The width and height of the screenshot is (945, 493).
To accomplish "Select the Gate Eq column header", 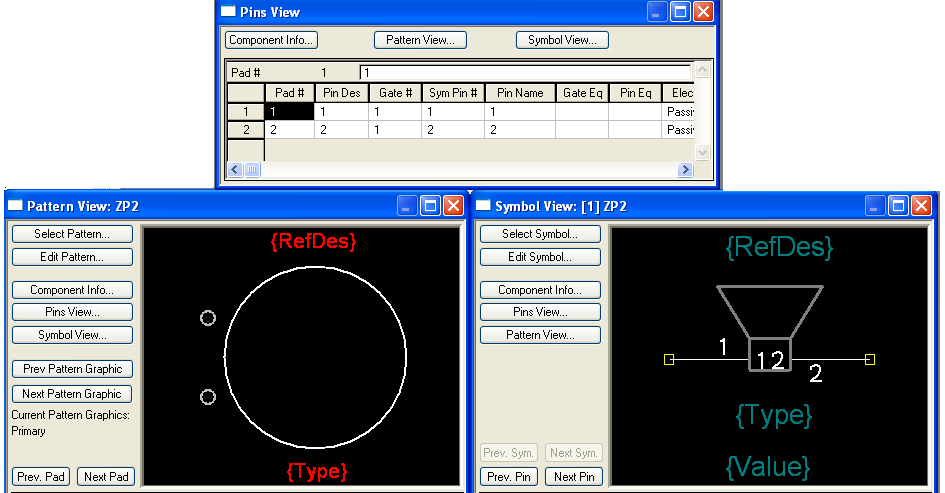I will pyautogui.click(x=582, y=93).
